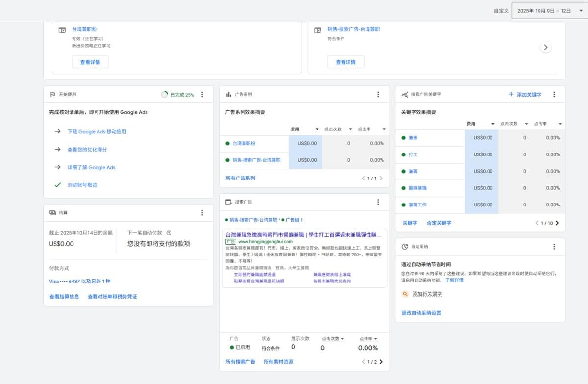
Task: Click the help icon beside 下一笔自动付款
Action: (x=169, y=233)
